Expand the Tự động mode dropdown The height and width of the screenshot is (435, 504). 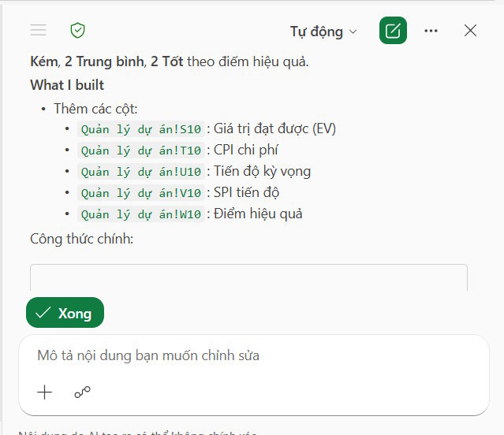pos(323,32)
